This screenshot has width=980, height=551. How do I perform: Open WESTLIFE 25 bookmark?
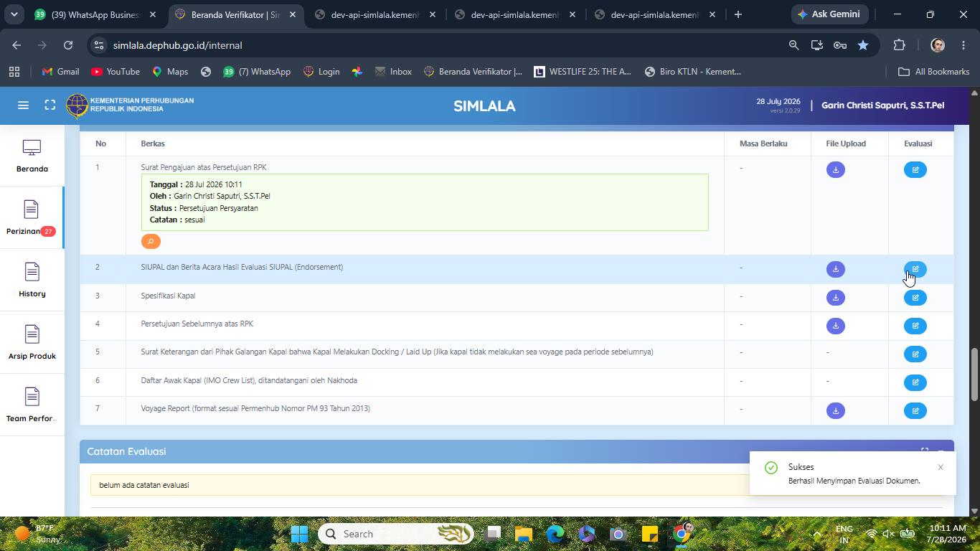(x=583, y=72)
